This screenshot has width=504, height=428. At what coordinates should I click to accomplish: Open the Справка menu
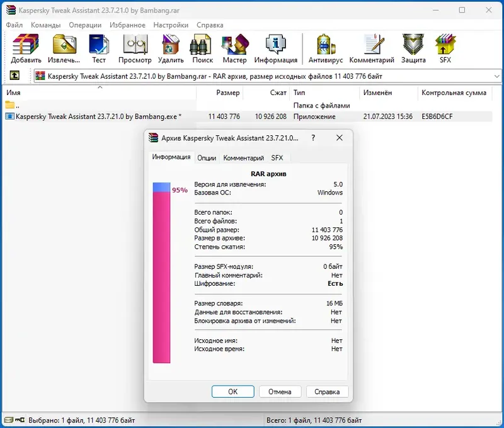(x=210, y=25)
